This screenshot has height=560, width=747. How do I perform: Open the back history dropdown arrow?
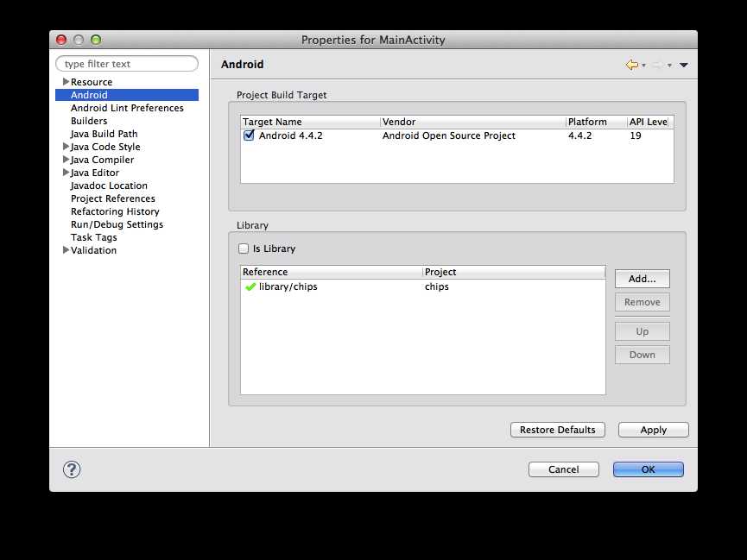coord(643,66)
